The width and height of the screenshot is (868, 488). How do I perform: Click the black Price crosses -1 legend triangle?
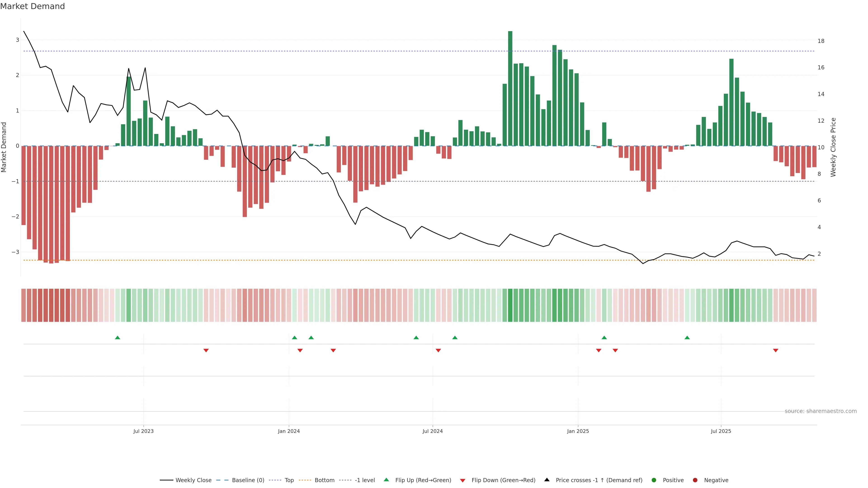click(547, 480)
